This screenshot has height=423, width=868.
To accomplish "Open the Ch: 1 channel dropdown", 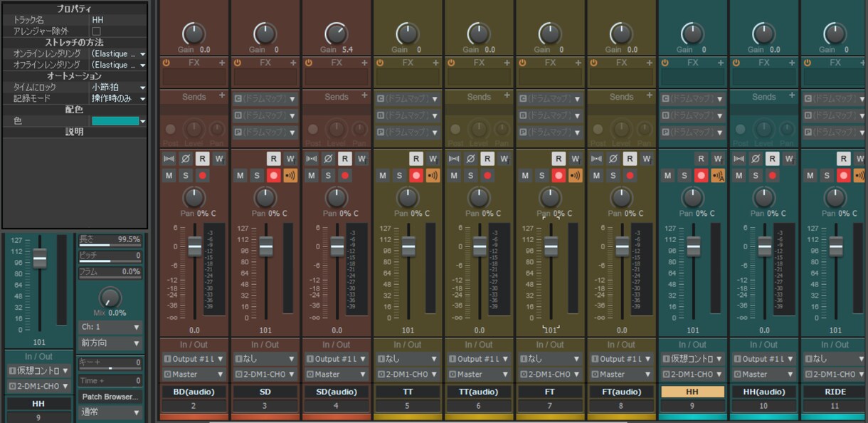I will pyautogui.click(x=110, y=327).
